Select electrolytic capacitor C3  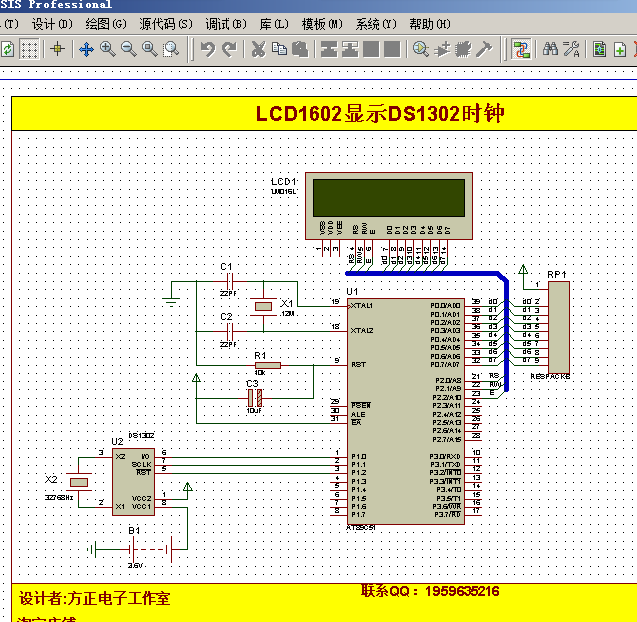pos(255,398)
